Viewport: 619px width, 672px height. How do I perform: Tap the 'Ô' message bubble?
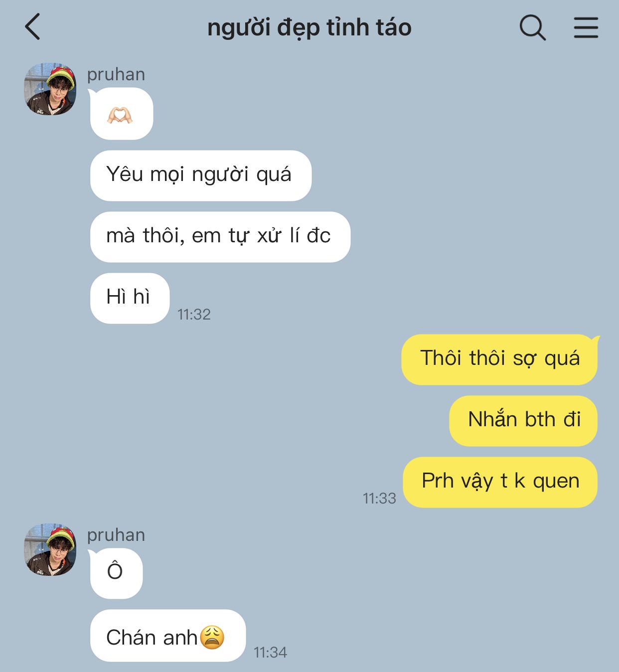tap(116, 573)
